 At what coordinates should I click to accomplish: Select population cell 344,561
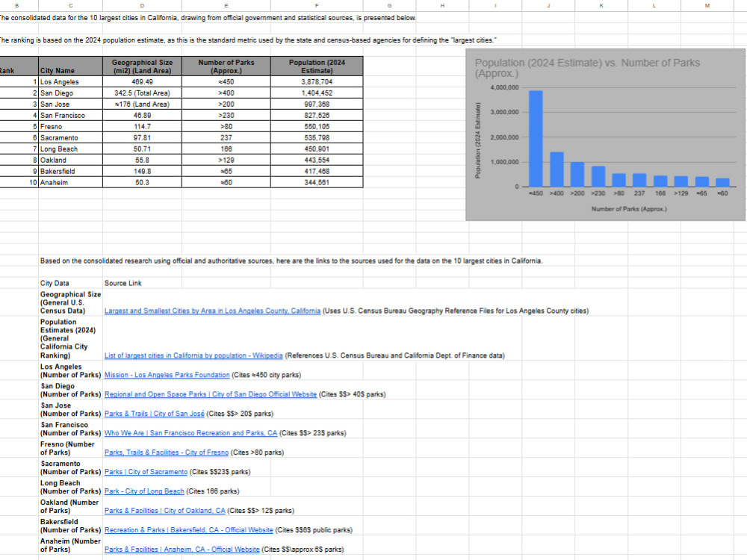pyautogui.click(x=317, y=182)
